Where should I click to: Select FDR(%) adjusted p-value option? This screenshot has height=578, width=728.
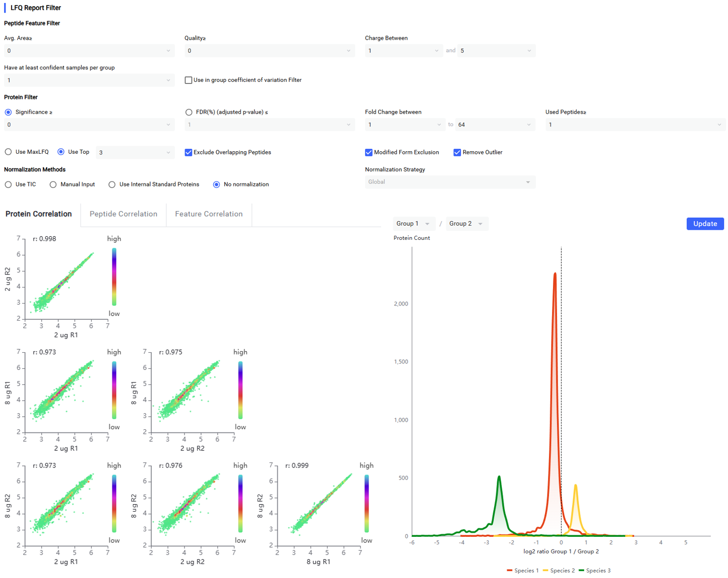click(x=189, y=112)
